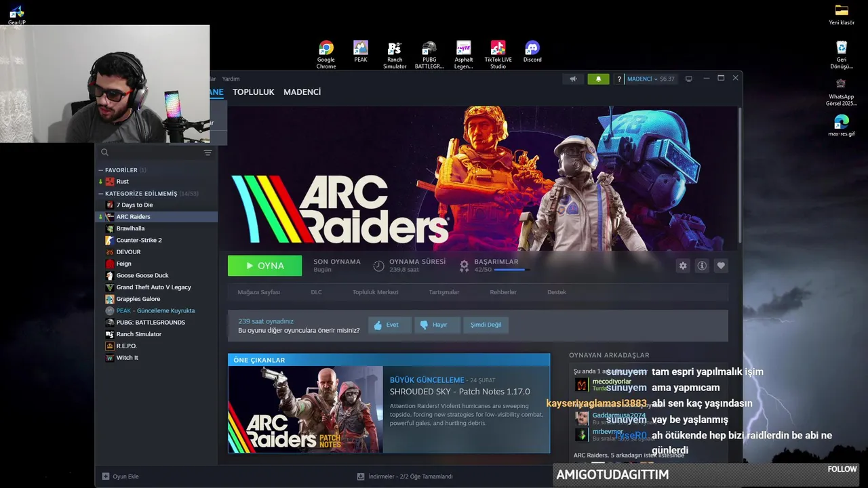The width and height of the screenshot is (868, 488).
Task: Select PEAK - Güncelleme Kuyrukta entry
Action: pos(157,310)
